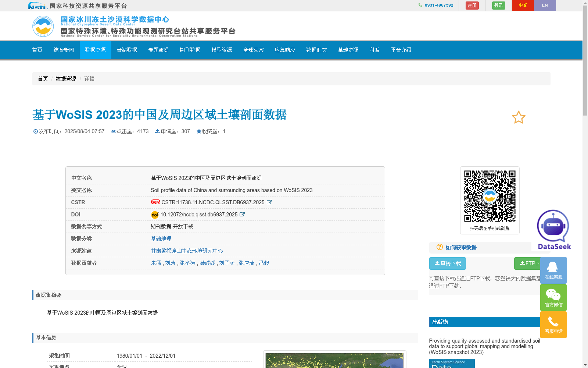Open 期刊数据 in the navigation bar
The height and width of the screenshot is (368, 588).
coord(190,50)
